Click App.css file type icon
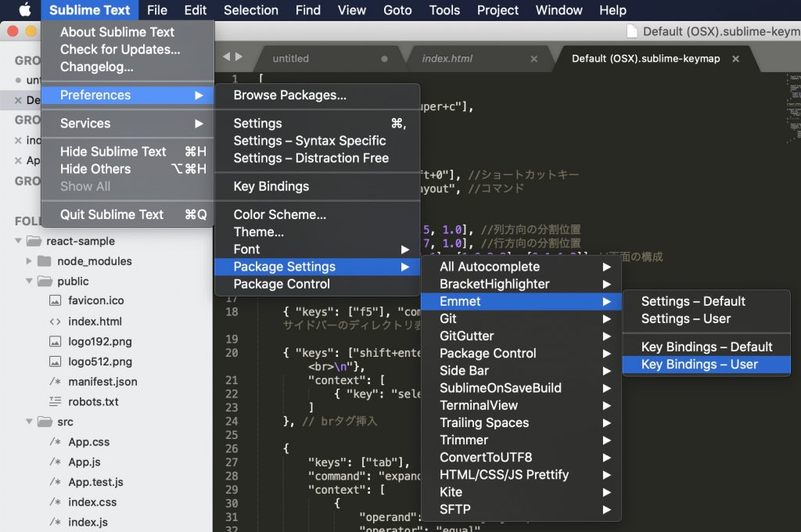The width and height of the screenshot is (801, 532). point(56,442)
